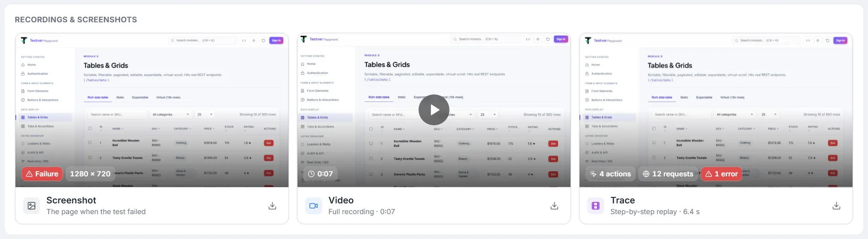Play the video recording with the play button
The width and height of the screenshot is (868, 239).
pyautogui.click(x=434, y=110)
